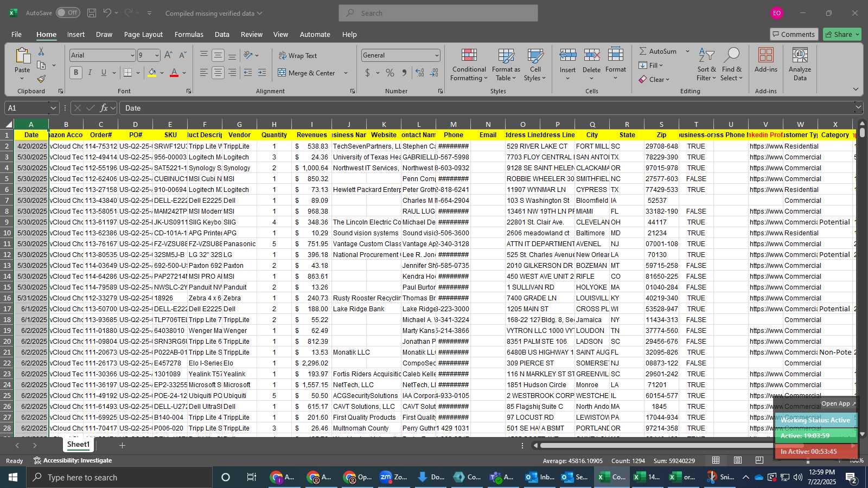
Task: Click the Comments button
Action: pyautogui.click(x=794, y=34)
